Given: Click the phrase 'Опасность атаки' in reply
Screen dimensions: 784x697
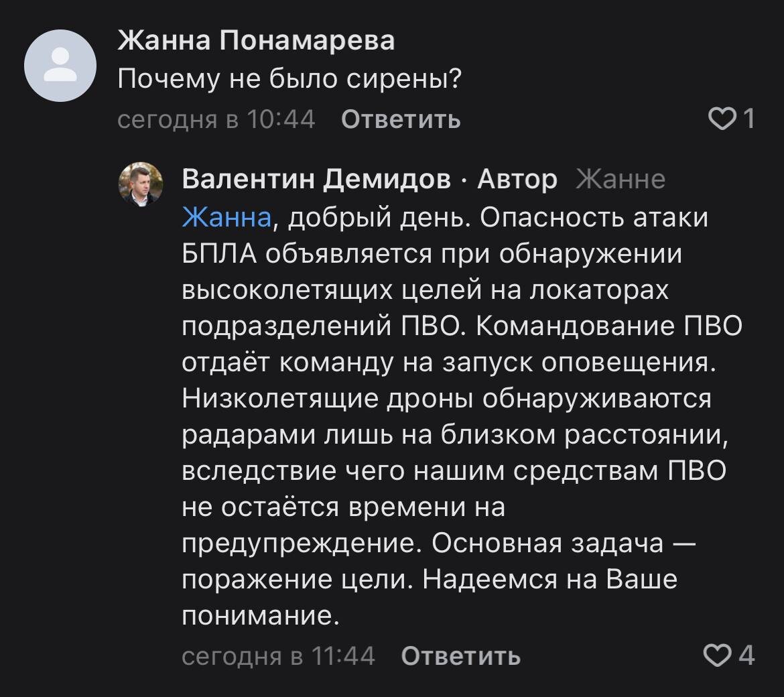Looking at the screenshot, I should pos(594,217).
